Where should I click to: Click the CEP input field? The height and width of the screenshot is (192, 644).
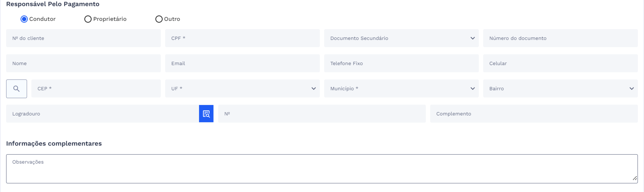pyautogui.click(x=96, y=88)
